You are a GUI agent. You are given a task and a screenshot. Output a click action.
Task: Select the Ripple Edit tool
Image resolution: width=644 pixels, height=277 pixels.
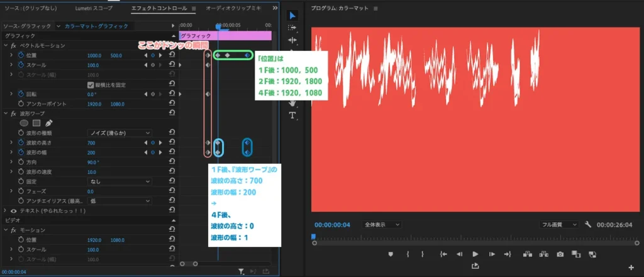pos(292,40)
